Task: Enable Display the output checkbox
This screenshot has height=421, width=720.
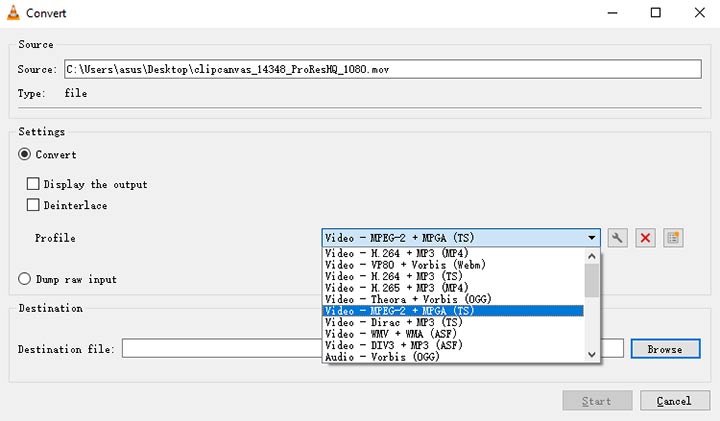Action: click(33, 184)
